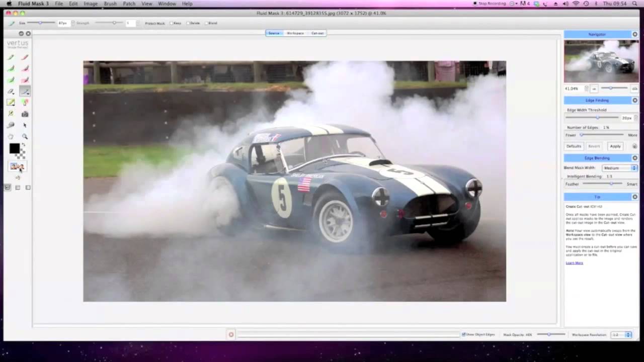Open the Apple menu

click(x=9, y=4)
